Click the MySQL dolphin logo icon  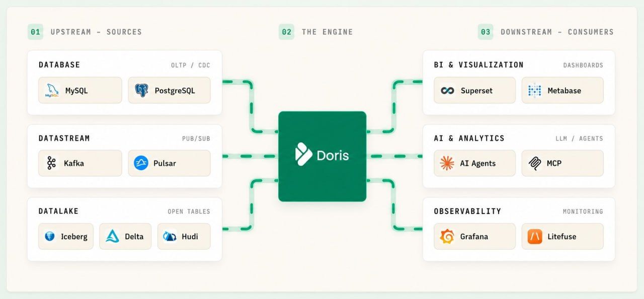coord(52,91)
